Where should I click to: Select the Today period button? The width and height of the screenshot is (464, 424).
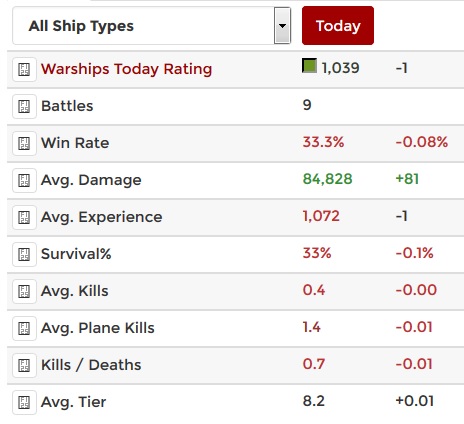(338, 26)
